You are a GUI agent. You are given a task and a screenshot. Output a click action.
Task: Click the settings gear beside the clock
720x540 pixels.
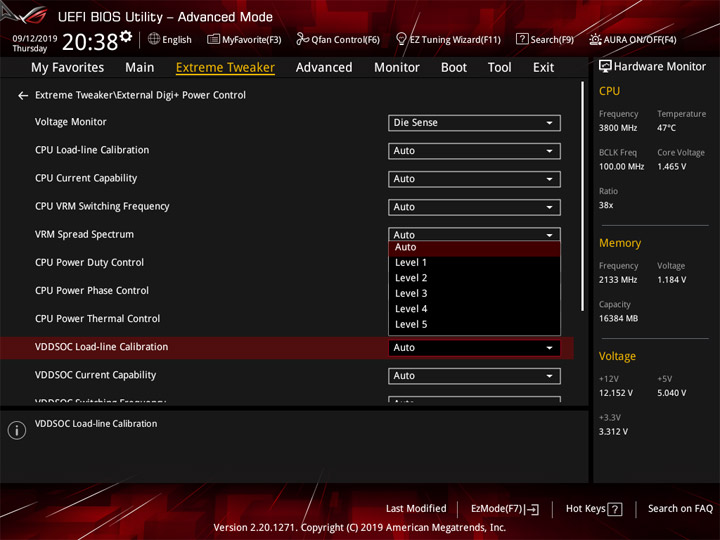coord(125,36)
